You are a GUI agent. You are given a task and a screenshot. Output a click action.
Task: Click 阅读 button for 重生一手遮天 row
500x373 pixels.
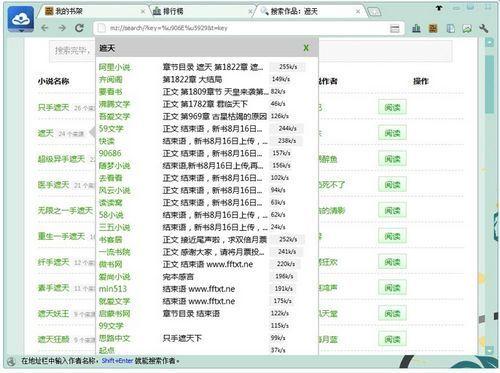pos(392,236)
